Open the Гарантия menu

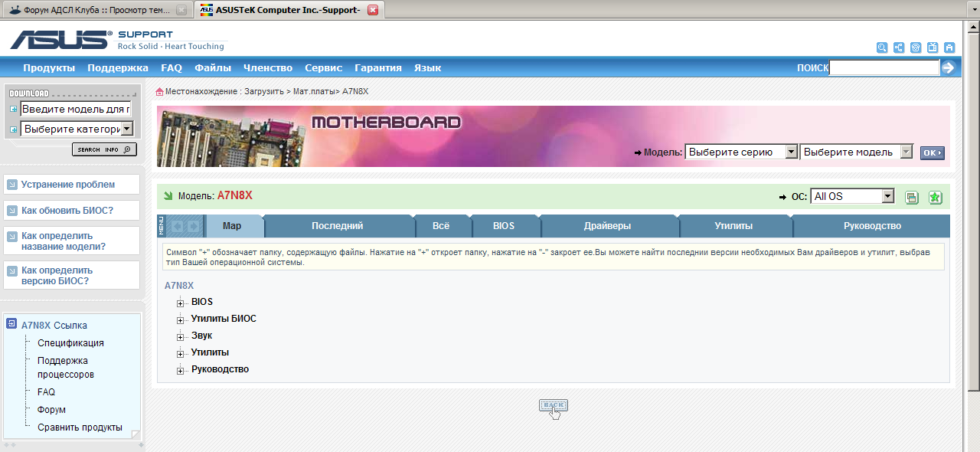tap(378, 67)
